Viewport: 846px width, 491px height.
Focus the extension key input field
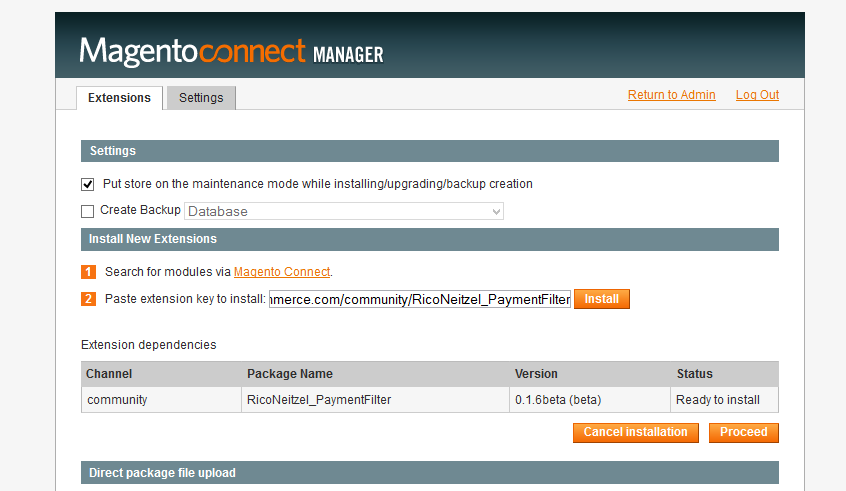point(420,299)
